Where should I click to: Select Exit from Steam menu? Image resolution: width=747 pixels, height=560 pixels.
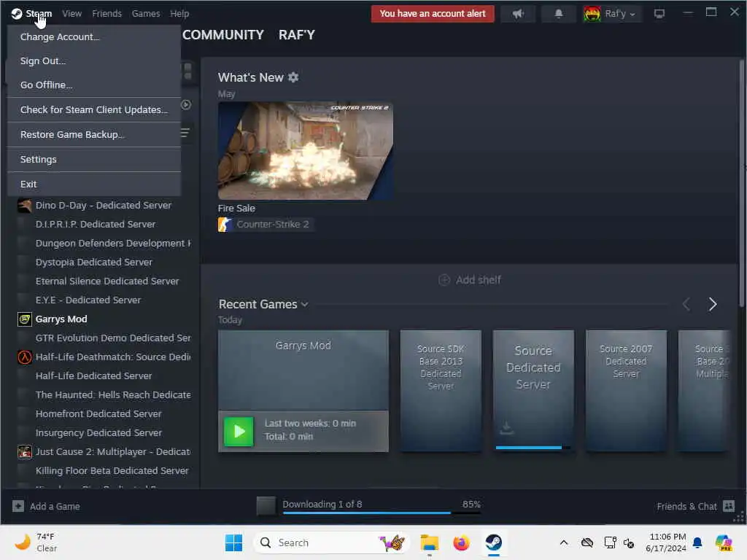[94, 184]
